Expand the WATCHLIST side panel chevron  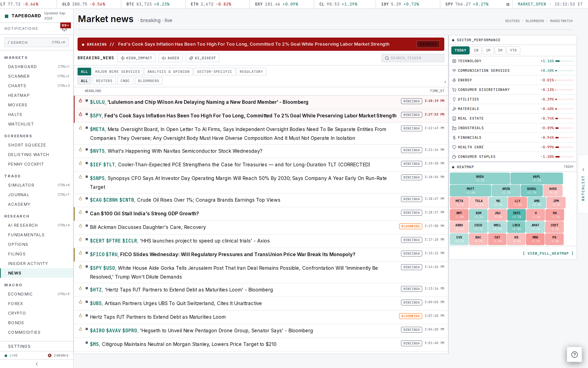pos(583,170)
